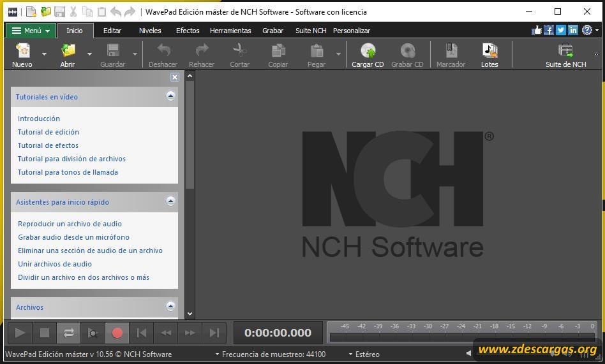Switch to the Editar tab
The image size is (605, 364).
click(x=112, y=31)
